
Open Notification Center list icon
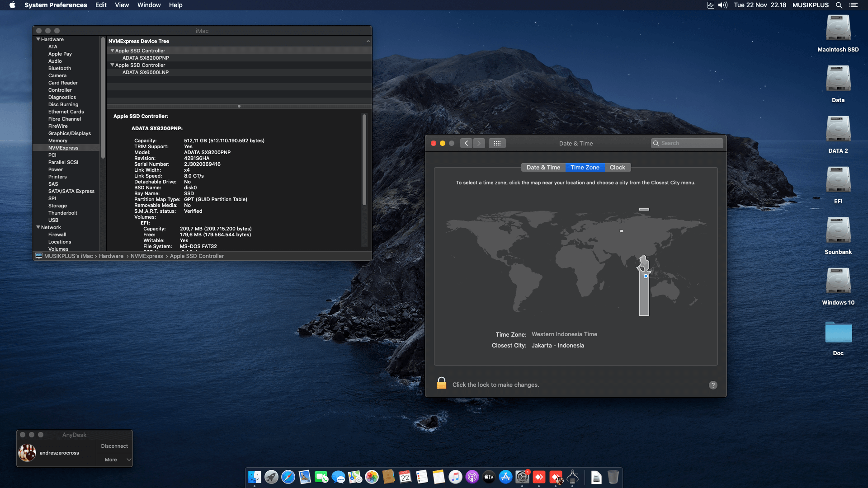pos(853,5)
